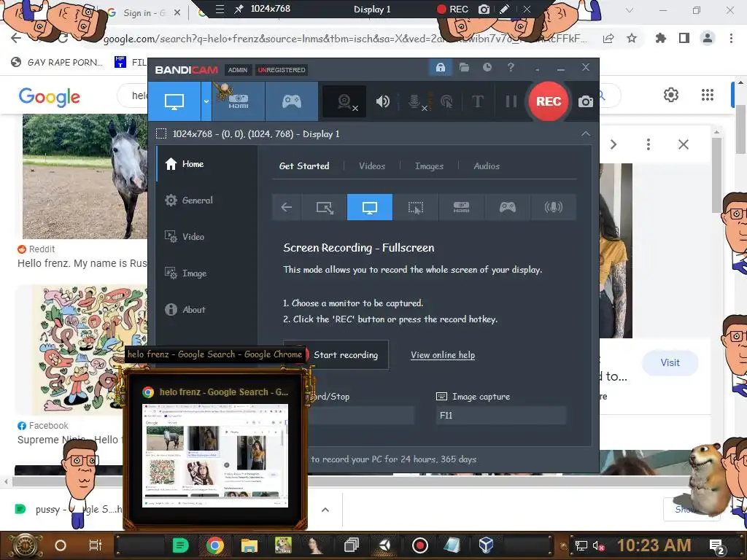Click Bandicam record icon in taskbar
Viewport: 747px width, 560px height.
[419, 545]
